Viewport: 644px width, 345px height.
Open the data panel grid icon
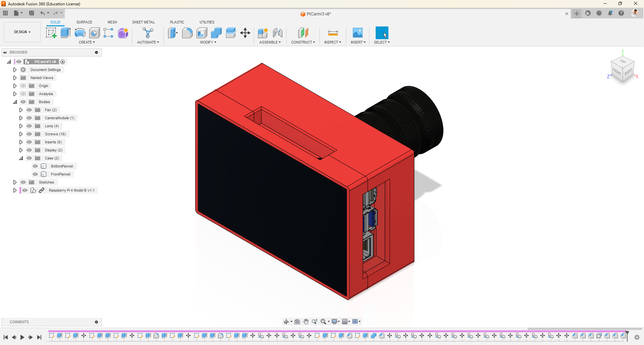click(x=5, y=13)
